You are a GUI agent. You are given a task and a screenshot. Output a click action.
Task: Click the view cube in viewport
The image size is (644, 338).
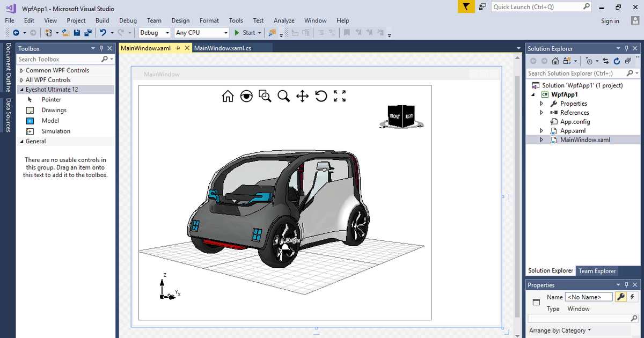tap(401, 116)
